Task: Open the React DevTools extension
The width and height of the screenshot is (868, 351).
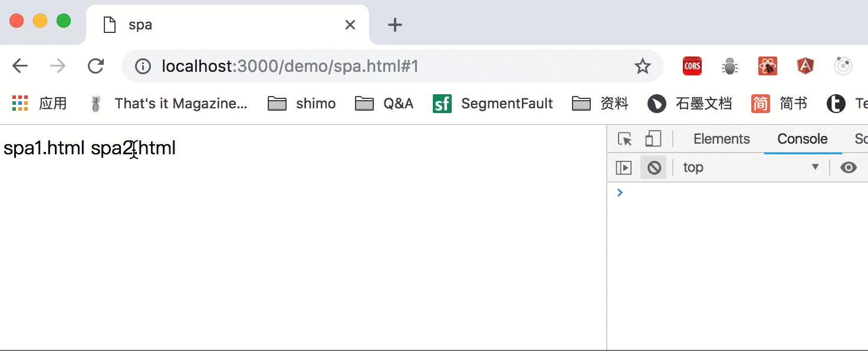Action: coord(768,66)
